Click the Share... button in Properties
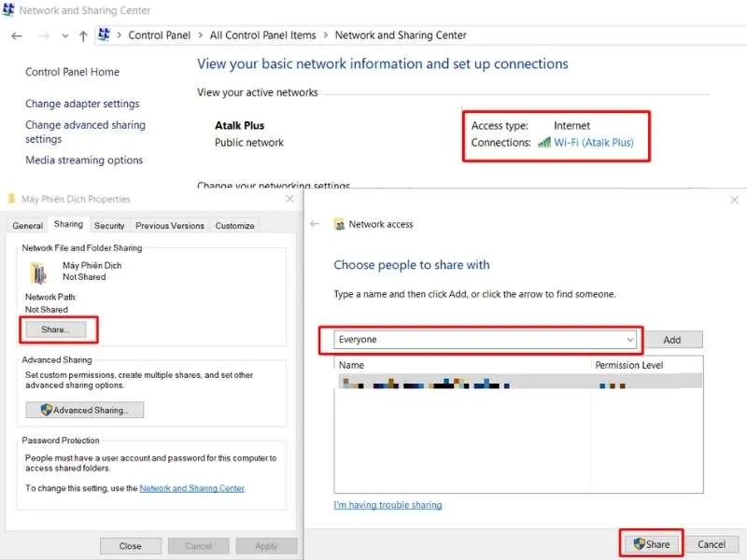This screenshot has height=560, width=747. pyautogui.click(x=55, y=329)
